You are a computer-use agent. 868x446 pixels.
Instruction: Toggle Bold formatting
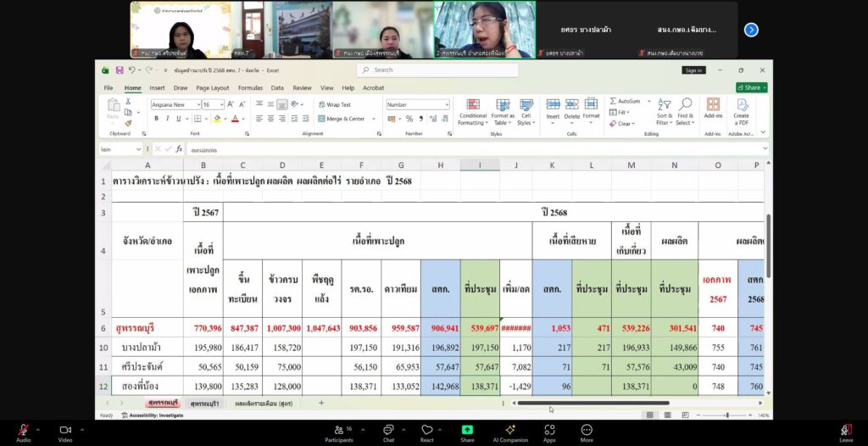(x=154, y=119)
